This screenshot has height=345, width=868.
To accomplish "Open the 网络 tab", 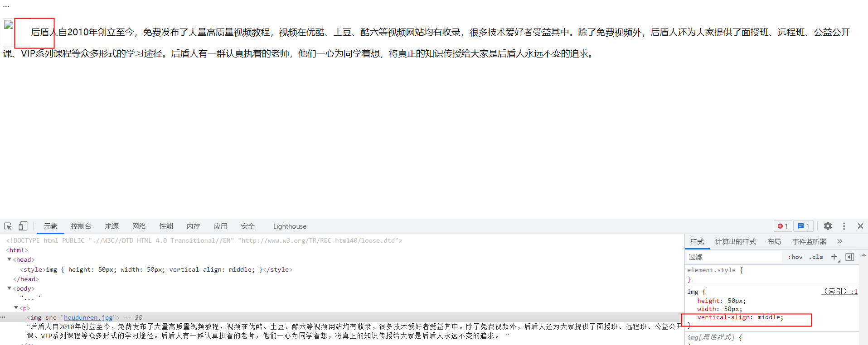I will tap(139, 226).
